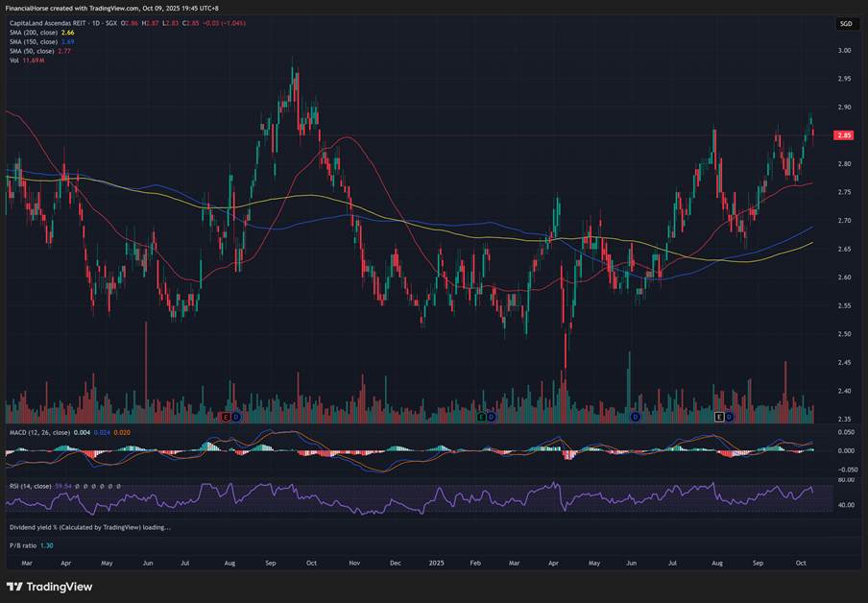Click the dividend marker near February 2025
Viewport: 868px width, 603px height.
tap(491, 418)
